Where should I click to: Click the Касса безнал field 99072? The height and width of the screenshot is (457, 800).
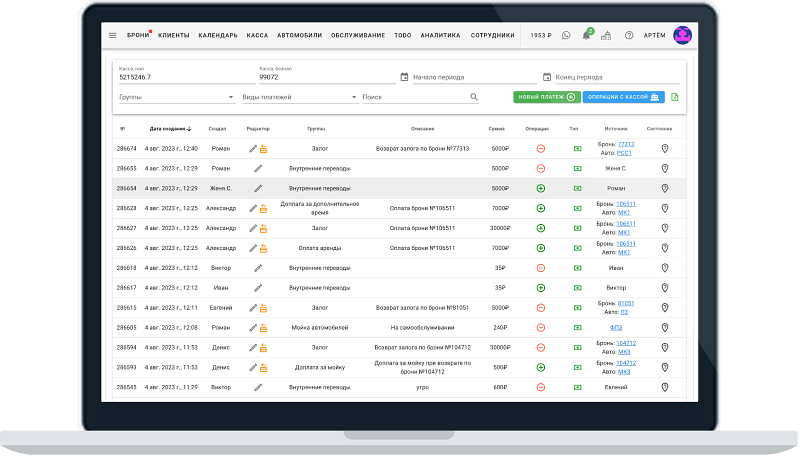pos(327,77)
